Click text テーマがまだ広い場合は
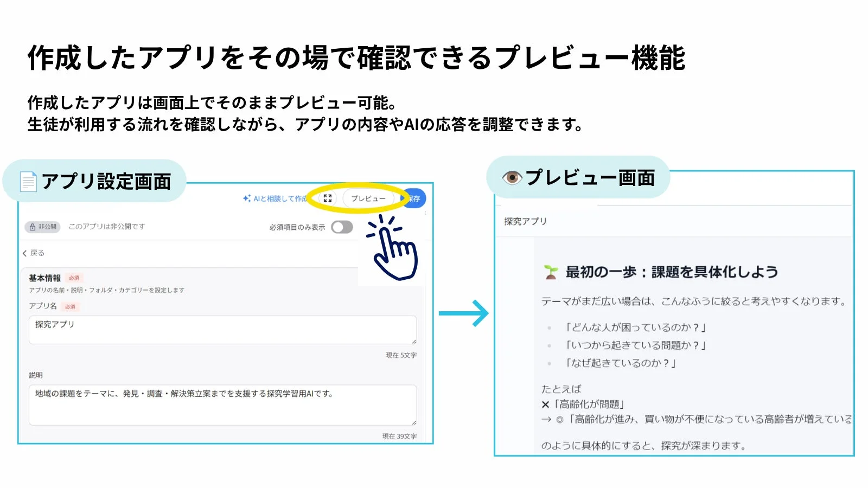 (x=594, y=301)
